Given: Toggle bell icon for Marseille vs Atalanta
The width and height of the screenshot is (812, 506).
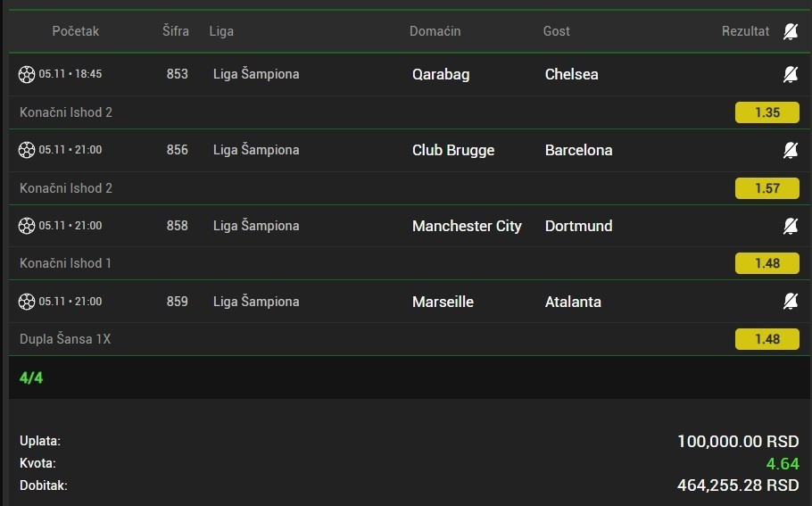Looking at the screenshot, I should [791, 302].
